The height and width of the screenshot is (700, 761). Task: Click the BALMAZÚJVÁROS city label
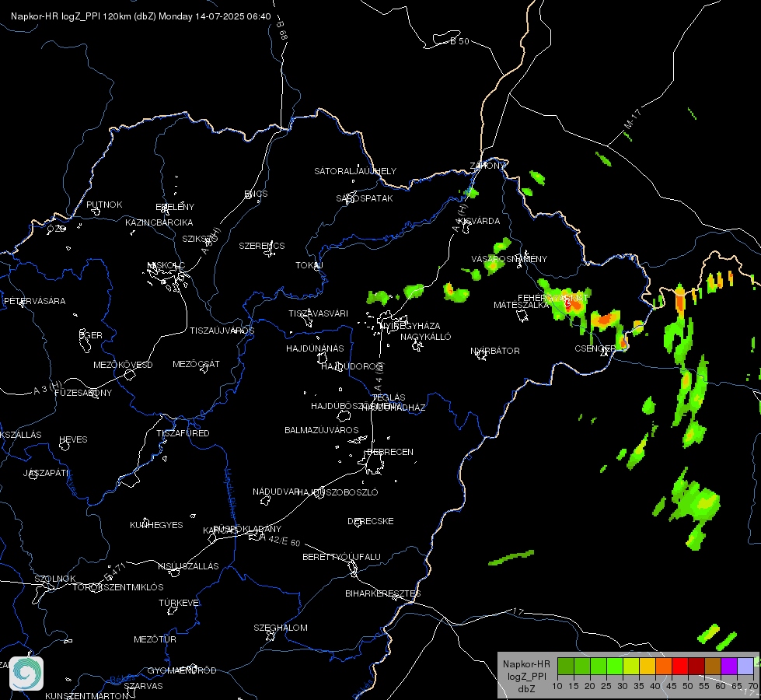click(x=321, y=430)
